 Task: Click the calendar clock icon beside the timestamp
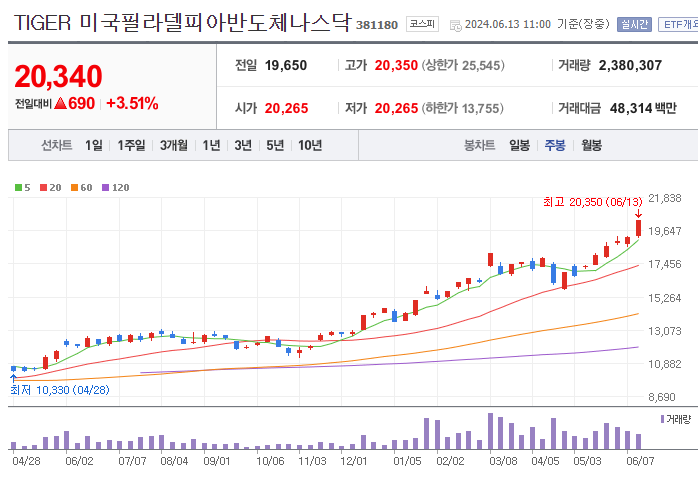point(456,25)
